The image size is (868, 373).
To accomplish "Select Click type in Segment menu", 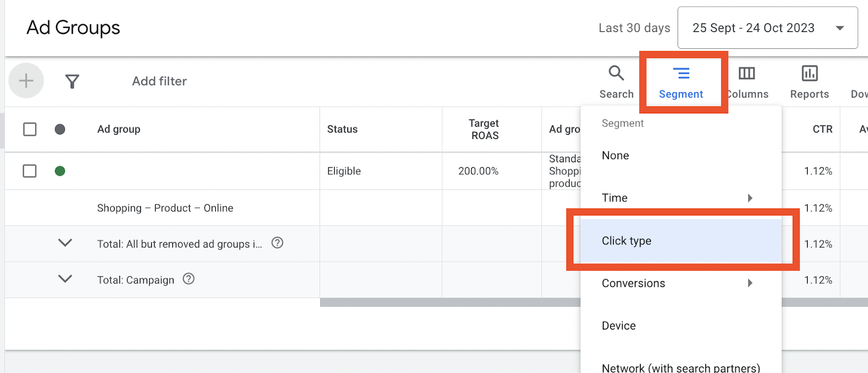I will point(627,241).
